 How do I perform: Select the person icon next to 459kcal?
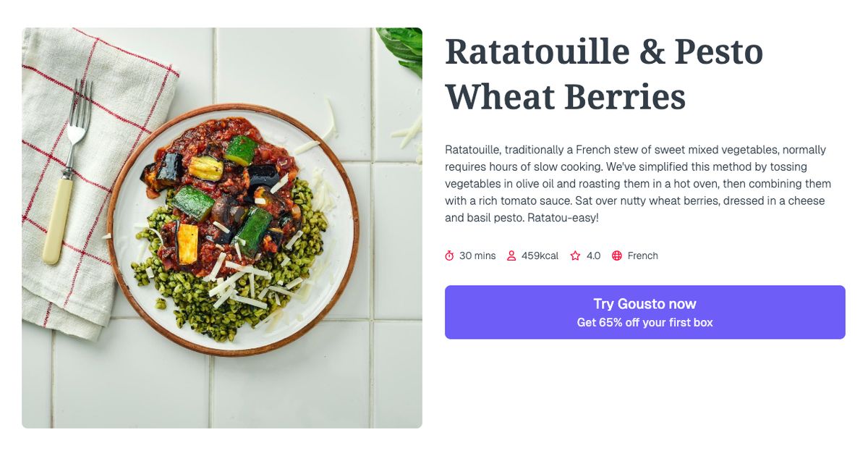tap(512, 256)
